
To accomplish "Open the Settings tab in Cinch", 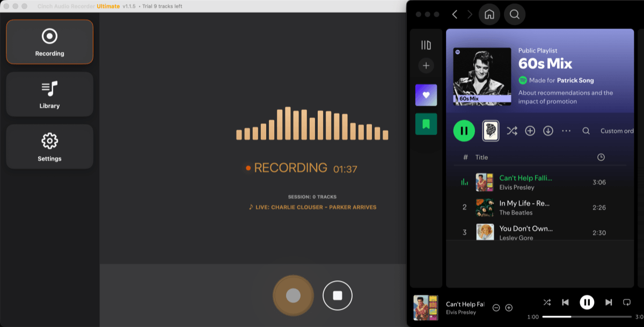I will 49,147.
